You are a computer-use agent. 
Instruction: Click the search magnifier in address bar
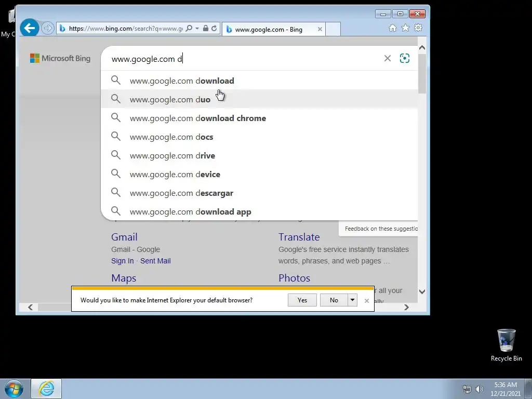[189, 28]
